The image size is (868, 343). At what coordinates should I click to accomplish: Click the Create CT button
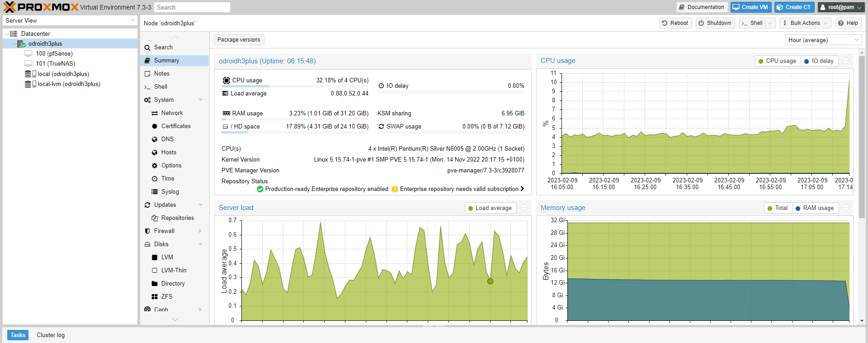pyautogui.click(x=794, y=7)
